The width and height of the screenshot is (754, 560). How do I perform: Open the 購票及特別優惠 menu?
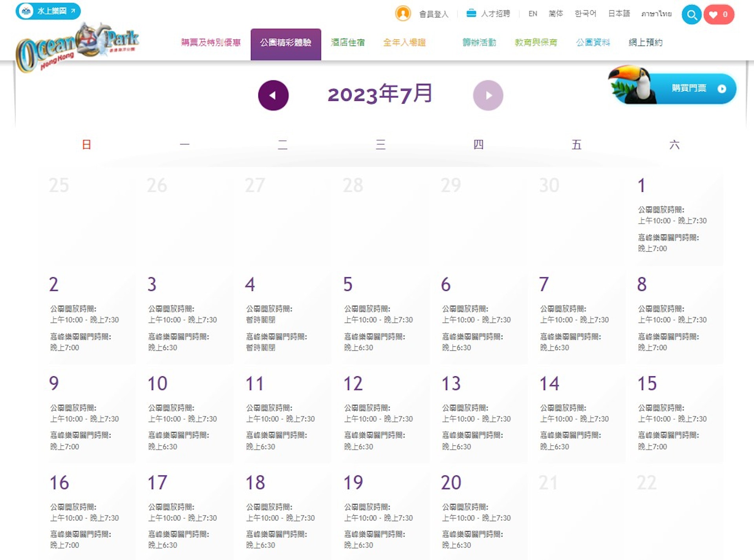tap(211, 43)
